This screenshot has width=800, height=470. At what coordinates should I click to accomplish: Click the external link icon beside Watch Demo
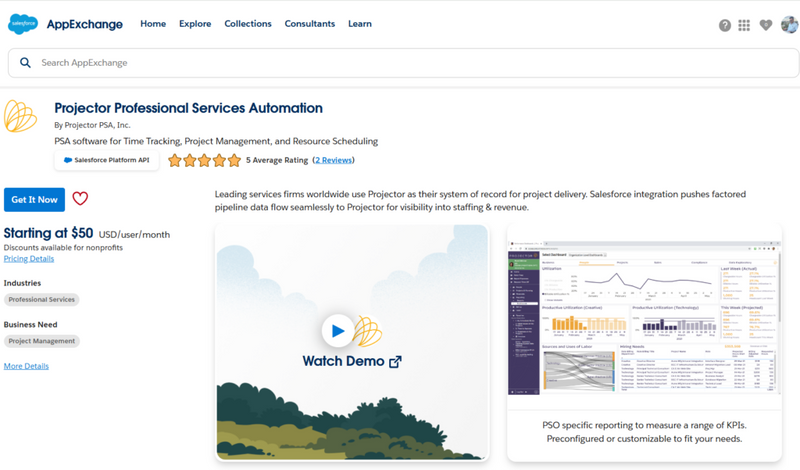tap(395, 362)
